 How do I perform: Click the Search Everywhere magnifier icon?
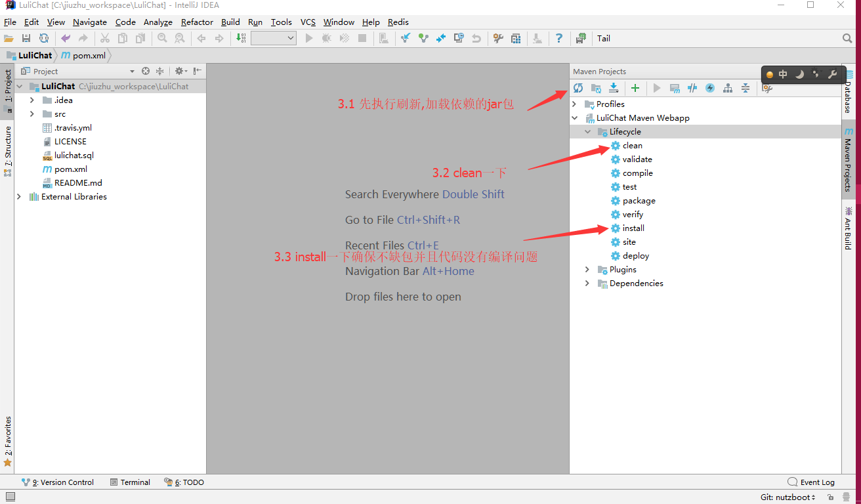(x=847, y=39)
